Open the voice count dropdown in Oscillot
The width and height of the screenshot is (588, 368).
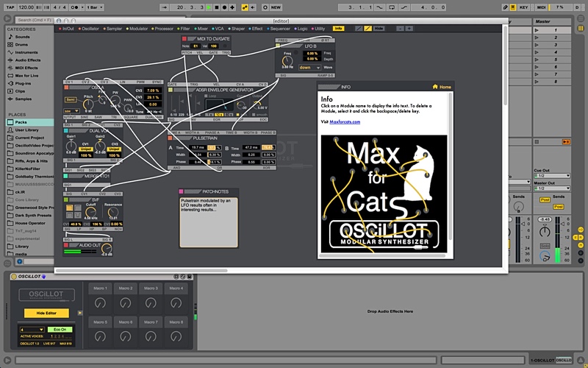pos(32,330)
